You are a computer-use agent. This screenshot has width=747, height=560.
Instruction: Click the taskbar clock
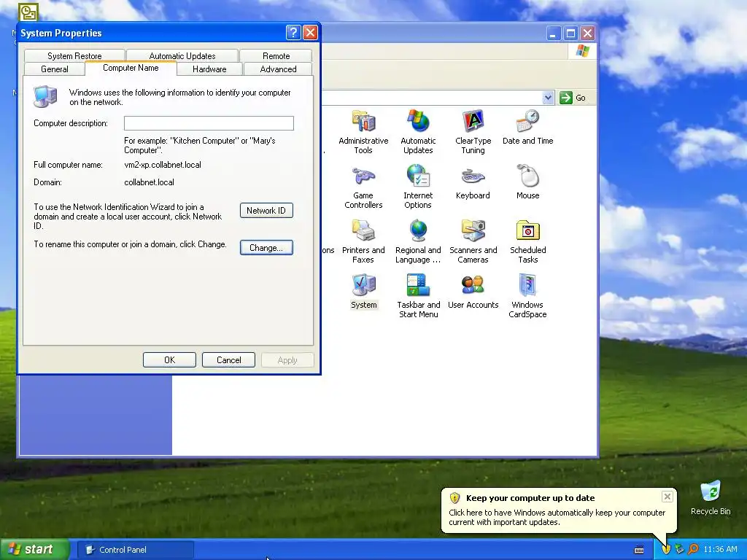[x=720, y=550]
